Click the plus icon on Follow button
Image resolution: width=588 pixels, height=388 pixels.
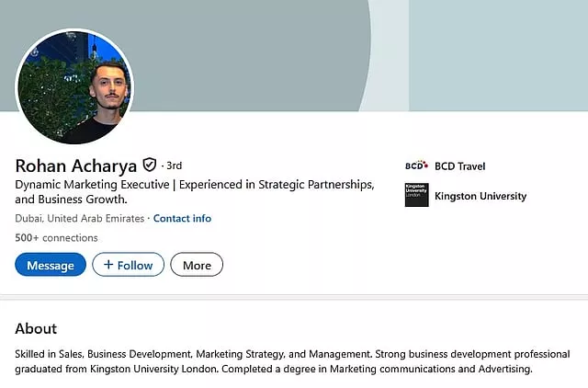[x=108, y=265]
